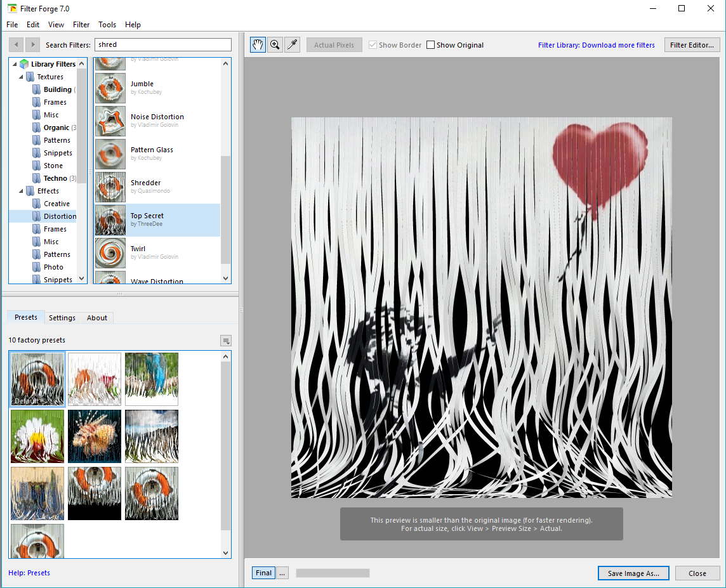Collapse the Effects branch
726x588 pixels.
pyautogui.click(x=22, y=190)
